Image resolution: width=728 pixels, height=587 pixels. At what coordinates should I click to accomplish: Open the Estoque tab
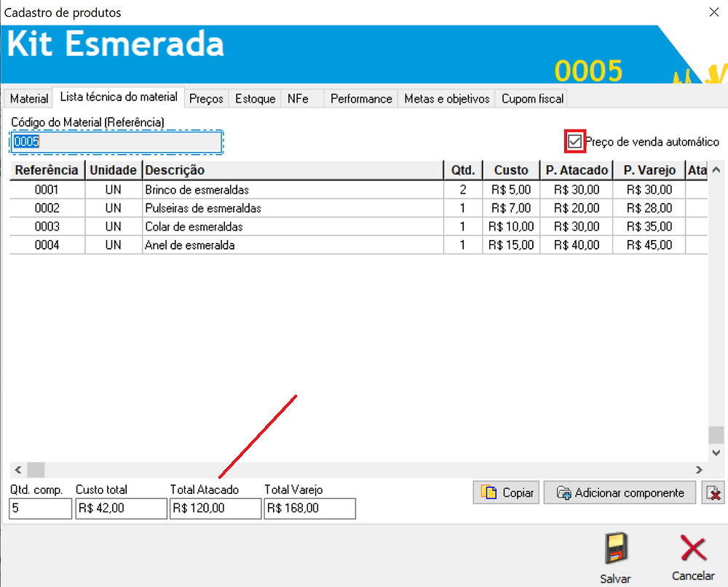point(255,99)
